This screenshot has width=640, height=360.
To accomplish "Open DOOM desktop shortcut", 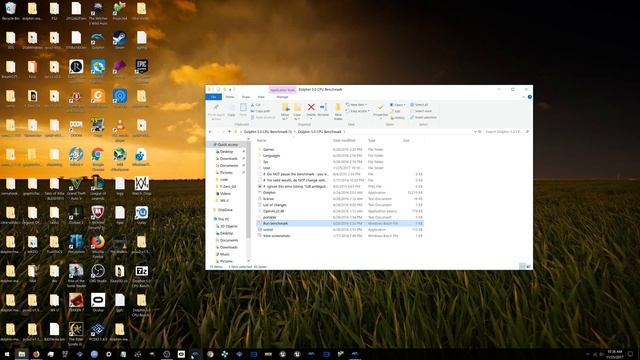I will pyautogui.click(x=76, y=128).
